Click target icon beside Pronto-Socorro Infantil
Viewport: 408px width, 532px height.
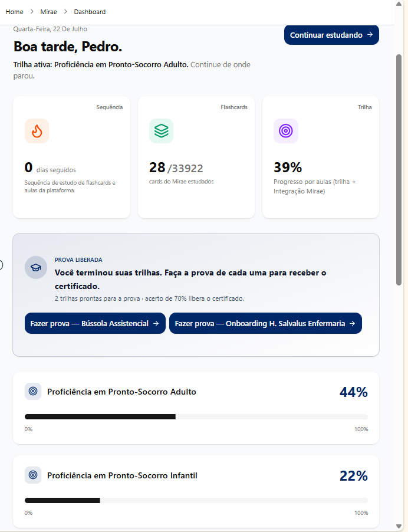[33, 475]
